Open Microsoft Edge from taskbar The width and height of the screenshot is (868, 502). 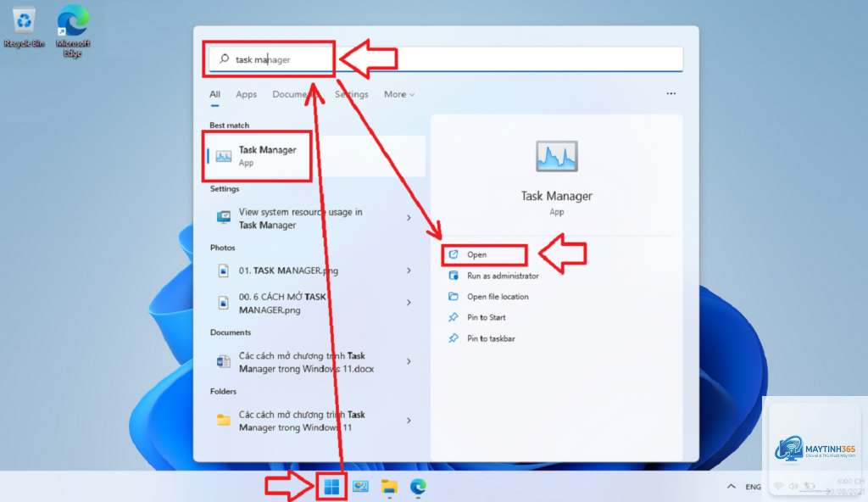click(x=418, y=487)
